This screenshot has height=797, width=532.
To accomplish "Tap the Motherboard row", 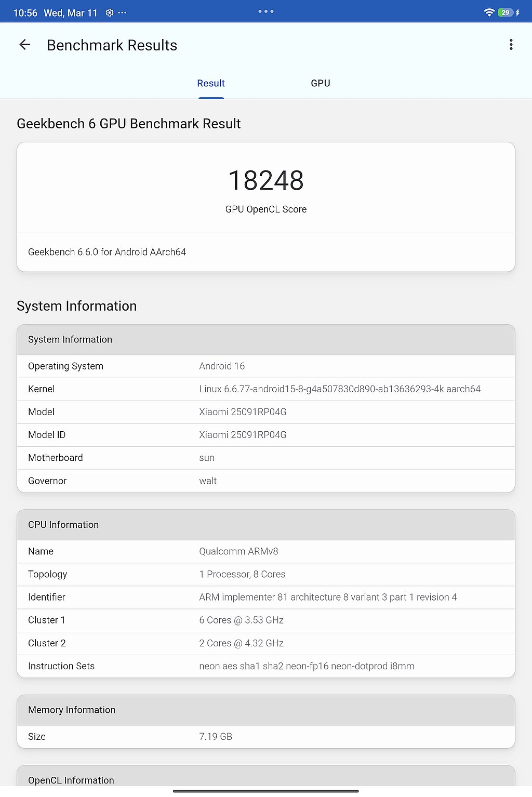I will [x=266, y=458].
